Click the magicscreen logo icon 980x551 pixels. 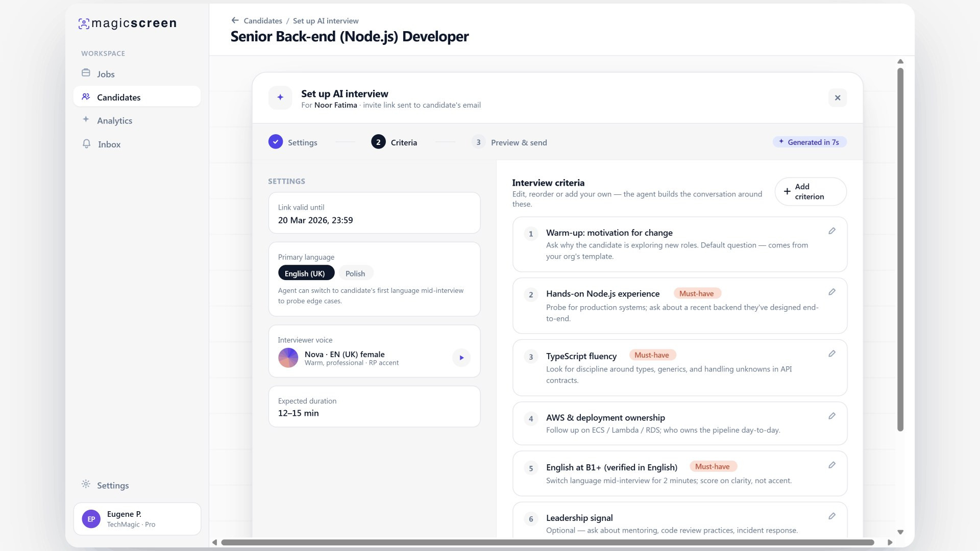[x=84, y=23]
